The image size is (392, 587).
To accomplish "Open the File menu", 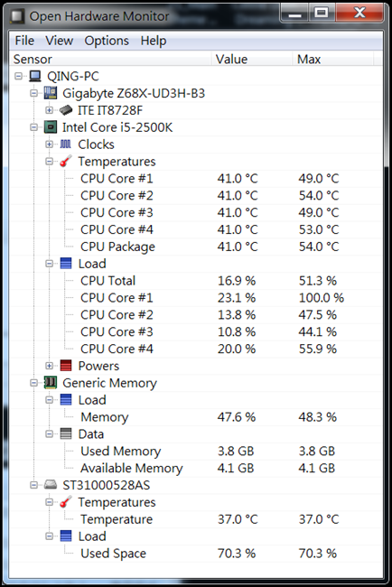I will (x=24, y=41).
